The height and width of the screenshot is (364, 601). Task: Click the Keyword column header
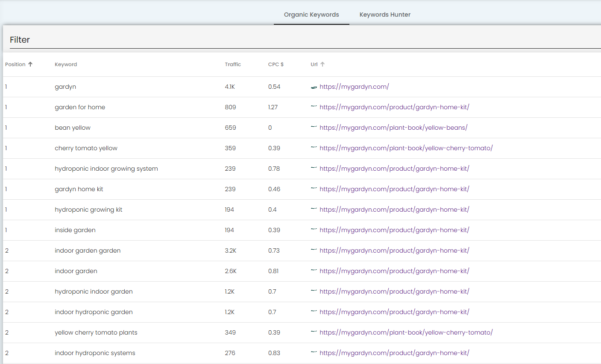tap(66, 64)
